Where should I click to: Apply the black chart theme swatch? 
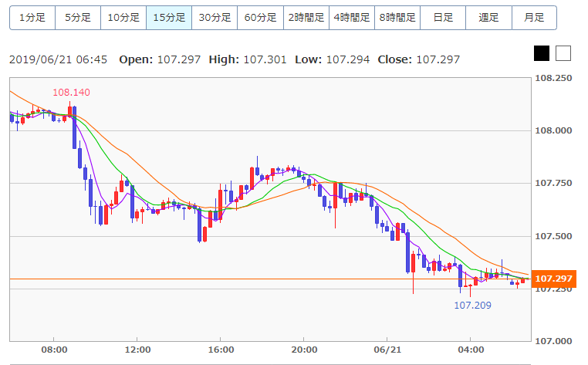coord(542,53)
